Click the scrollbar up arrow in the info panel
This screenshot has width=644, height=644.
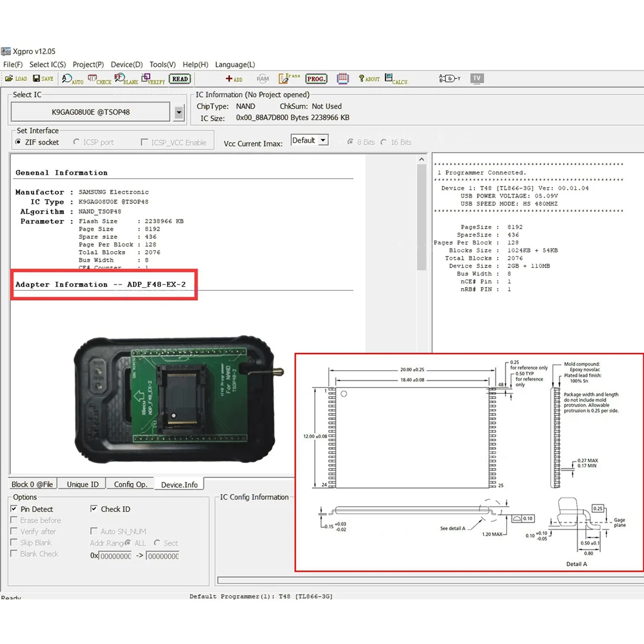(421, 158)
